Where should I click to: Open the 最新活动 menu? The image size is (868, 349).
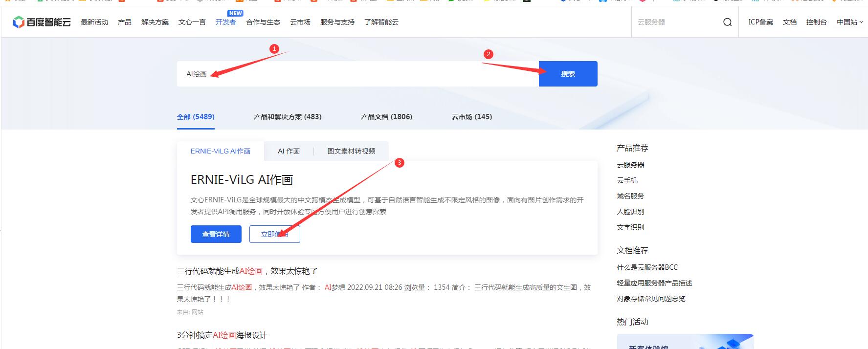[x=94, y=22]
